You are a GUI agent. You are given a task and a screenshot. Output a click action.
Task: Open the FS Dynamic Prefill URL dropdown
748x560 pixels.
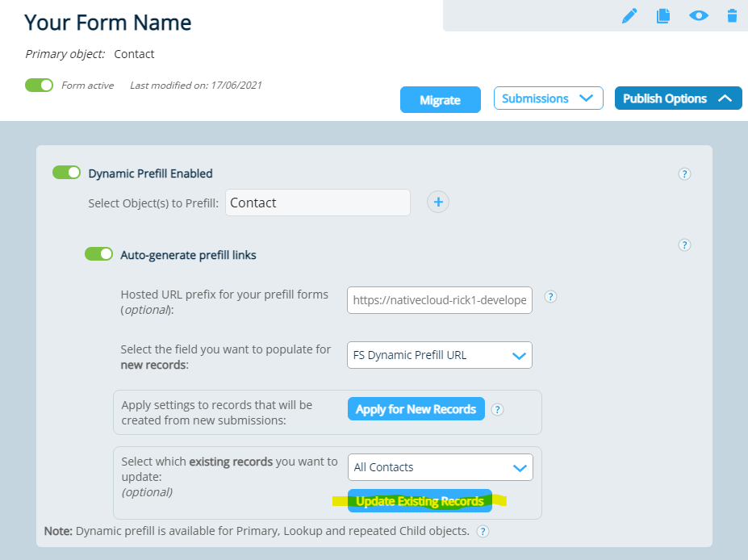click(x=440, y=355)
